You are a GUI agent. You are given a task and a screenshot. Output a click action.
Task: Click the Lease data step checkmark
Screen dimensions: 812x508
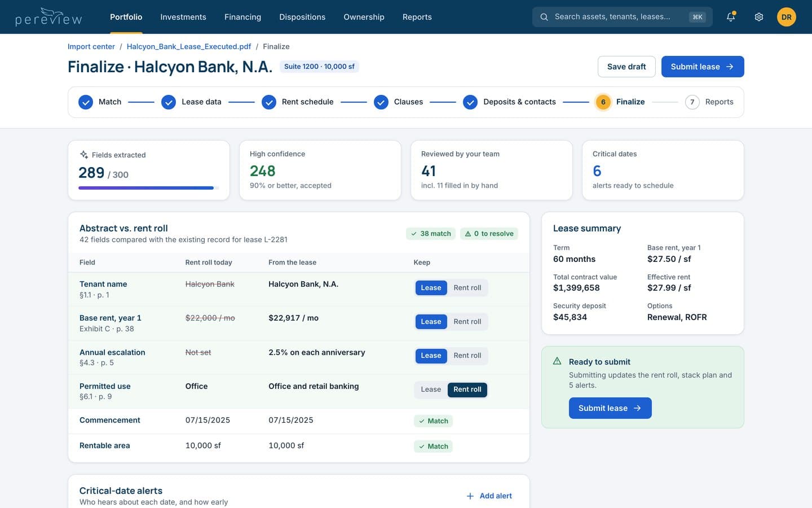(169, 102)
